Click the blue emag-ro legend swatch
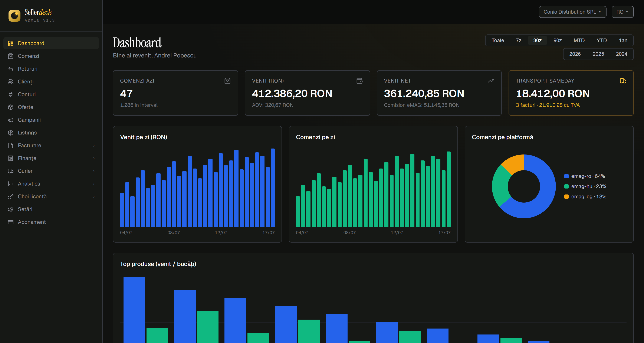This screenshot has width=644, height=343. click(x=566, y=176)
